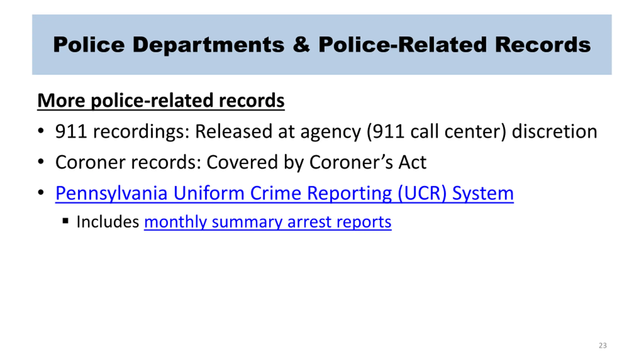Click the word discretion
The image size is (644, 362).
[554, 131]
